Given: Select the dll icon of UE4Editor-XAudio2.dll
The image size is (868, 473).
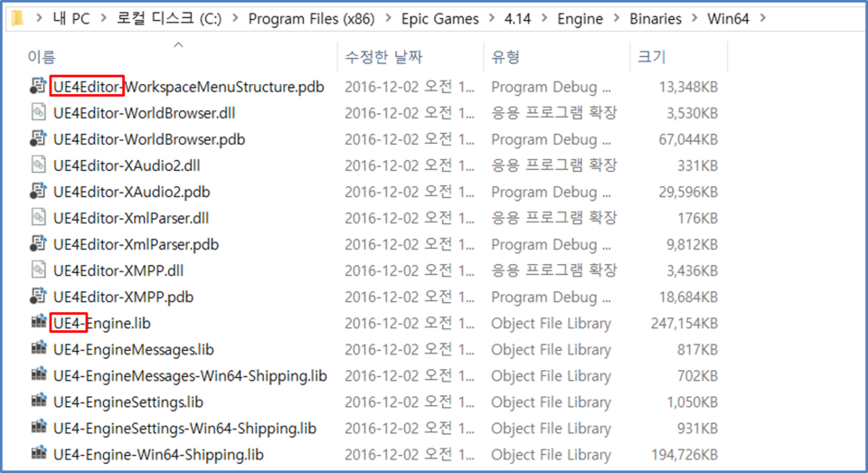Looking at the screenshot, I should (x=38, y=165).
